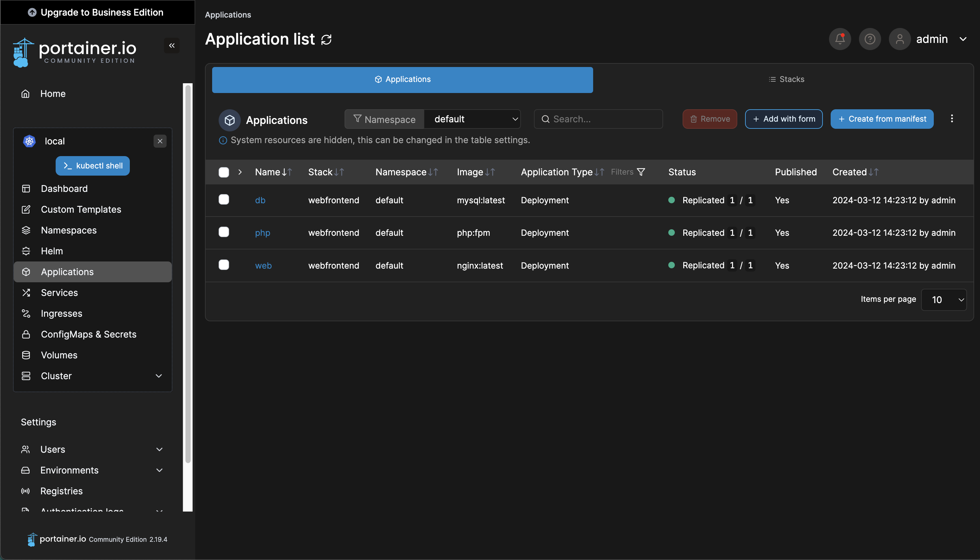Click the admin user avatar icon
Screen dimensions: 980x560
coord(900,39)
